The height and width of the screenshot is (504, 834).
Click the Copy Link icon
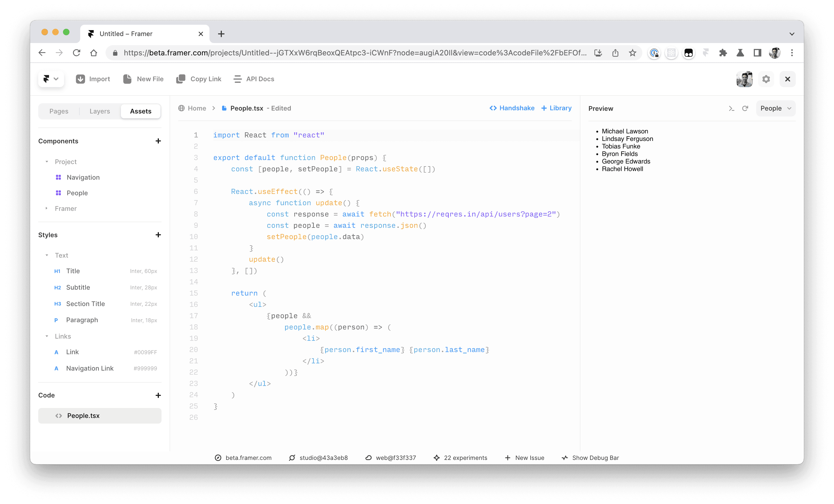coord(181,79)
